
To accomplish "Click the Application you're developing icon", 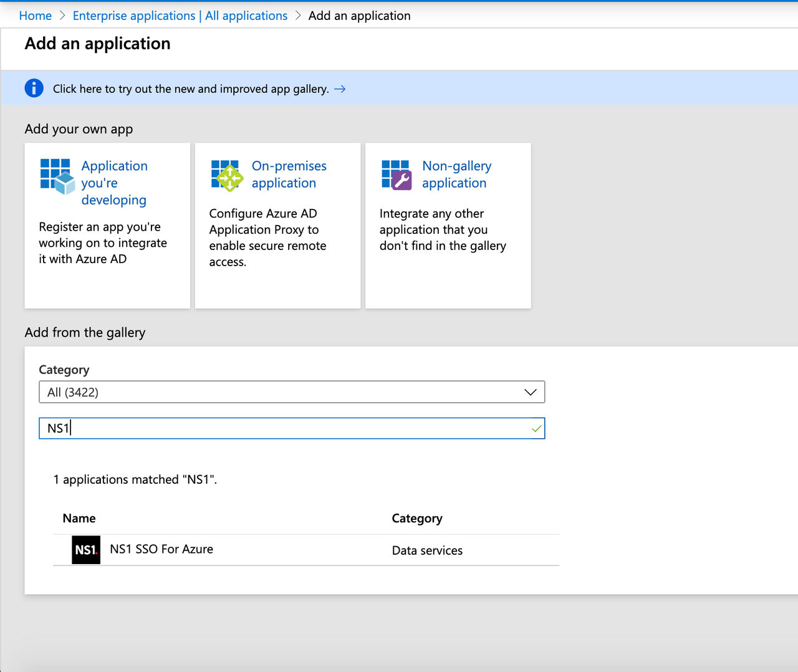I will click(57, 176).
